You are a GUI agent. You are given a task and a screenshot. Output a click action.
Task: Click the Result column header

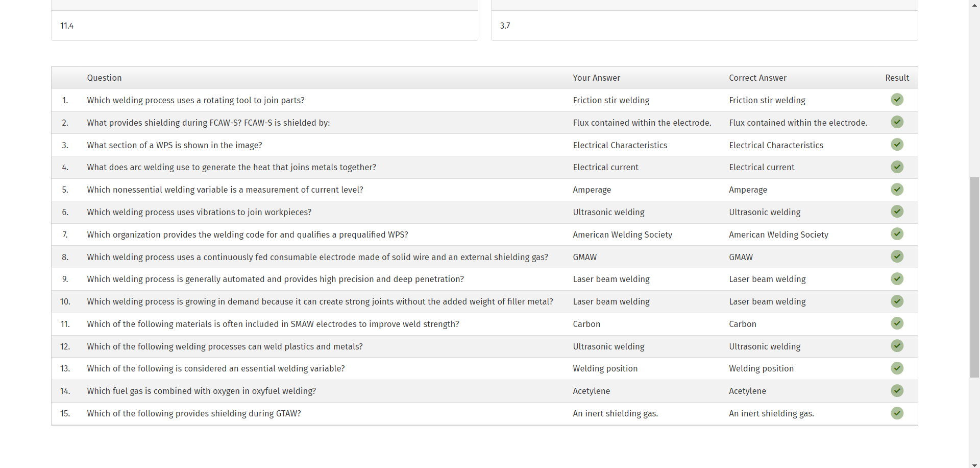[897, 78]
